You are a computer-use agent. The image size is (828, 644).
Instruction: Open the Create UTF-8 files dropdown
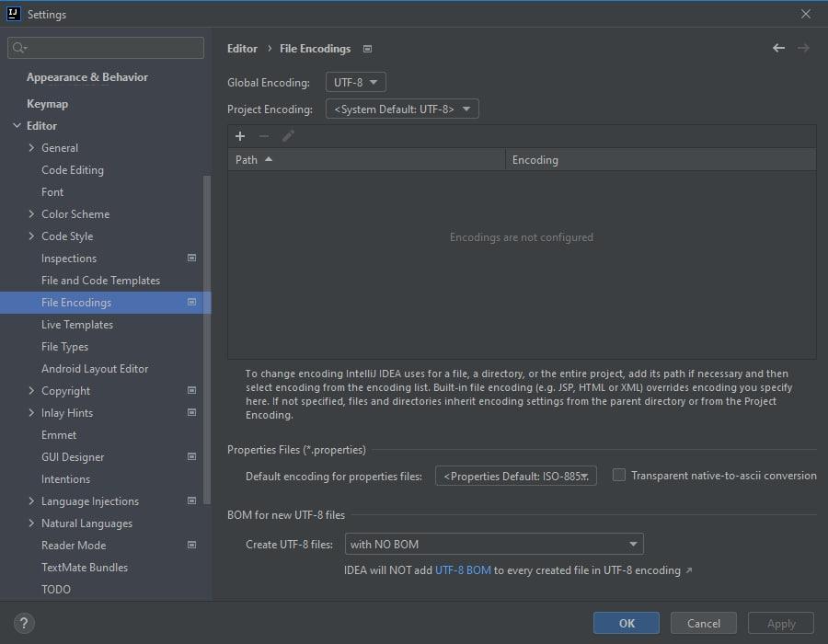click(494, 545)
